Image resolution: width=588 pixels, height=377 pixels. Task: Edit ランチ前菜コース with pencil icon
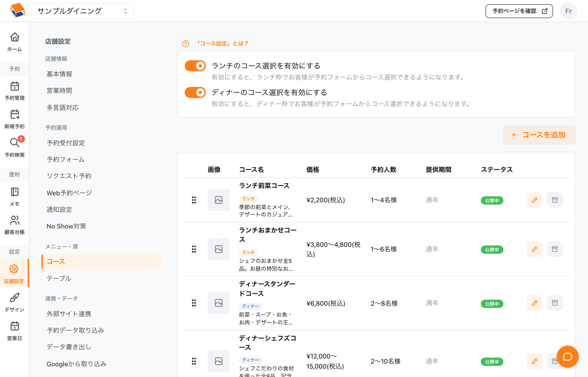pos(534,200)
